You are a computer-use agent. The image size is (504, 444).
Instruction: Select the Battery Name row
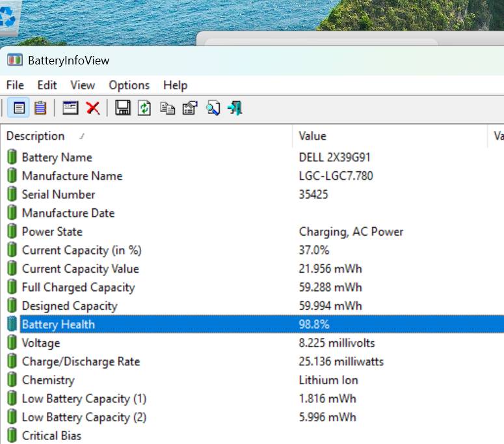(x=252, y=158)
